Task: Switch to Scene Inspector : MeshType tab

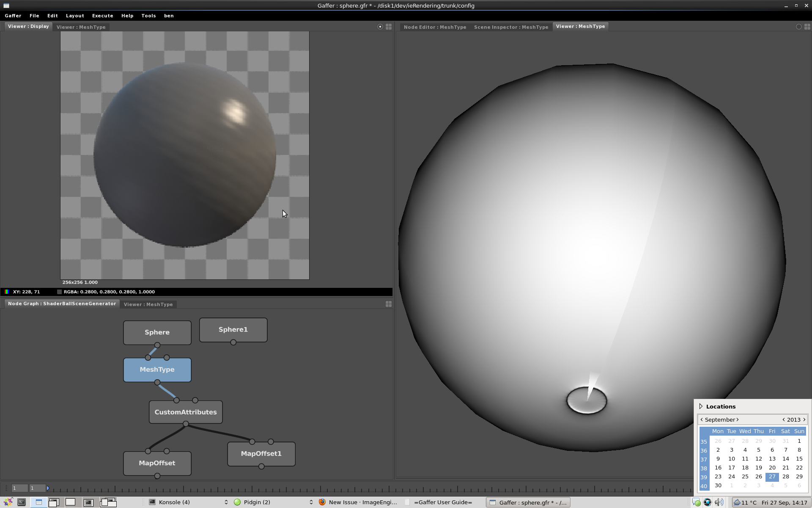Action: tap(511, 27)
